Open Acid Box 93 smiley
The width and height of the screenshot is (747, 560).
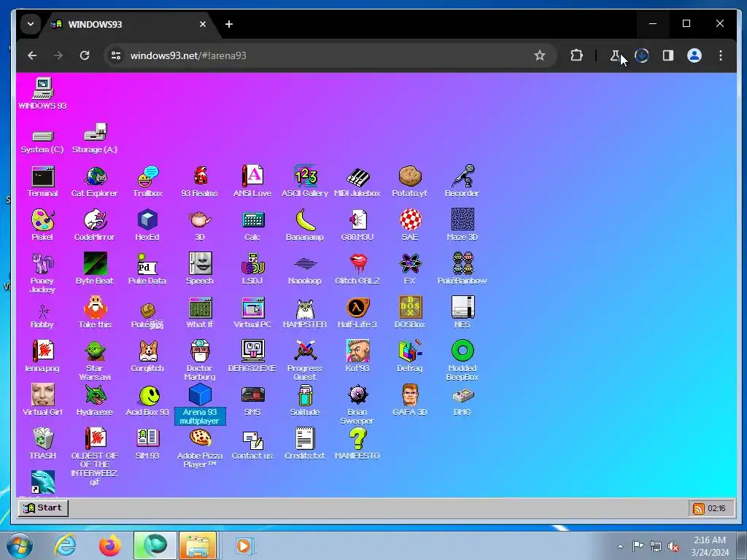click(147, 400)
